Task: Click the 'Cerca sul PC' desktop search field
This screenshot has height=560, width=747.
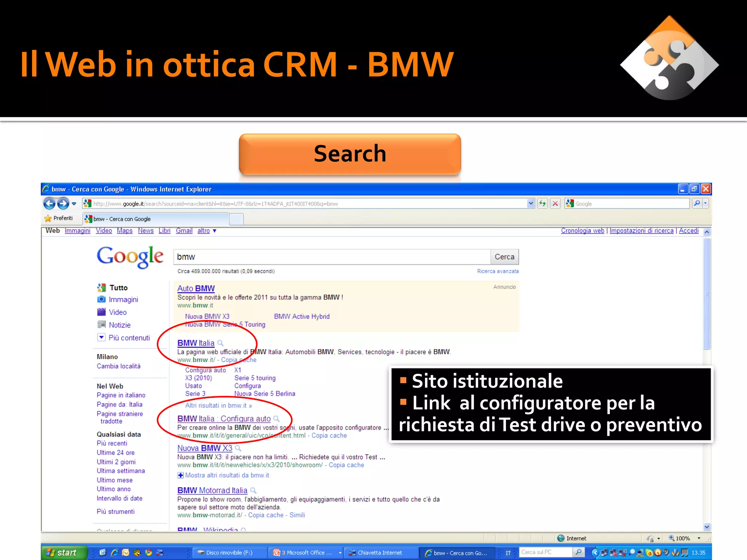Action: 545,552
